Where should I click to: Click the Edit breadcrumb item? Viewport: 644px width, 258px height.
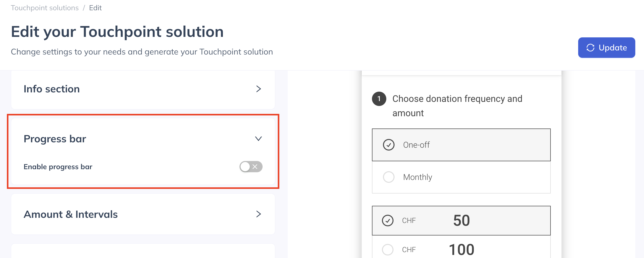point(95,8)
